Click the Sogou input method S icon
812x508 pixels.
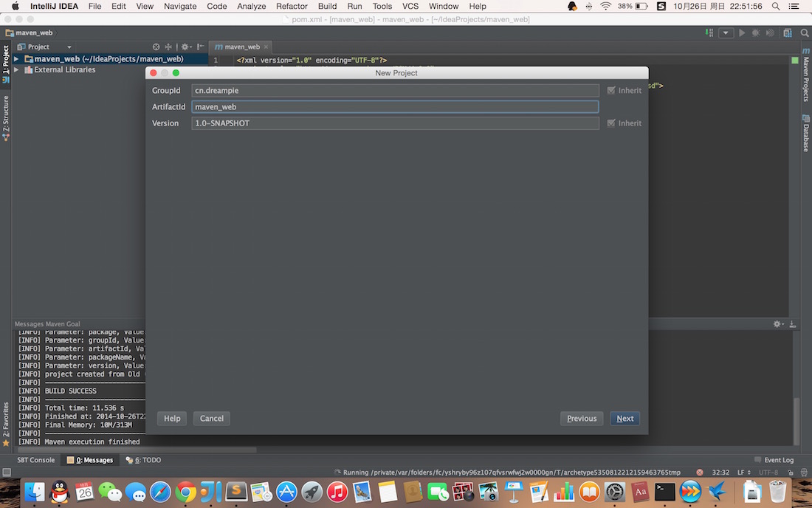click(x=661, y=6)
